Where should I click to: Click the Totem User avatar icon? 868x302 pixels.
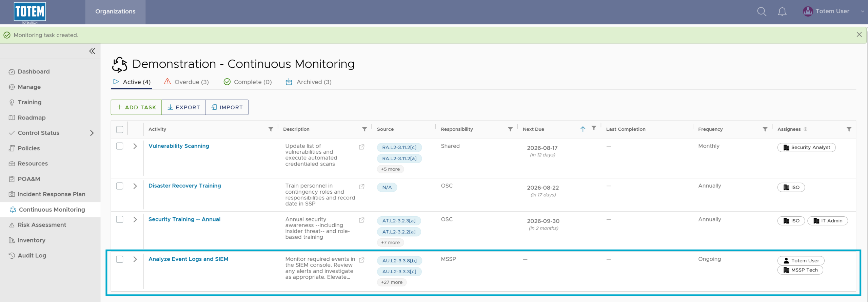coord(808,12)
